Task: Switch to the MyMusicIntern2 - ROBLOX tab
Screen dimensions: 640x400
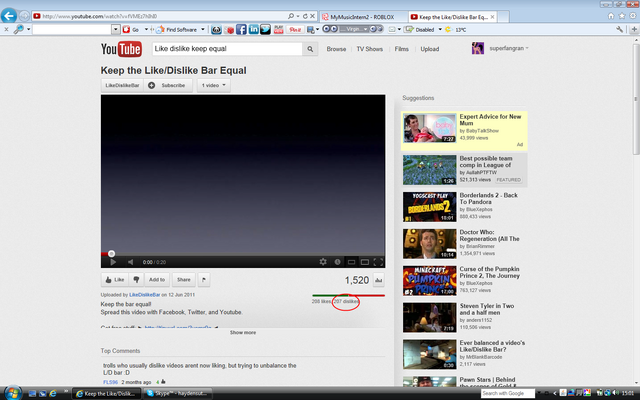Action: pos(363,17)
